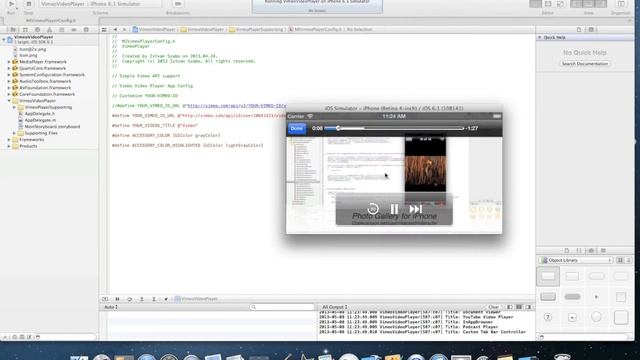Image resolution: width=640 pixels, height=360 pixels.
Task: Click No Selection in jump bar
Action: 360,30
